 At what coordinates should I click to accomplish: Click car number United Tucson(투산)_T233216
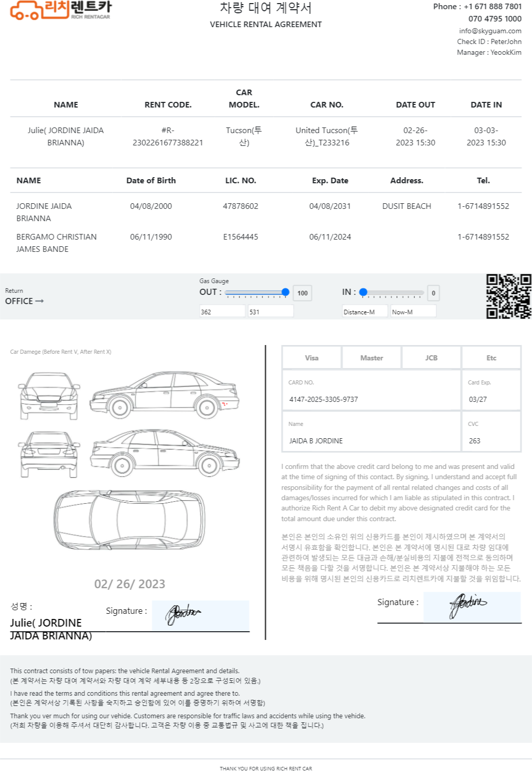[326, 137]
